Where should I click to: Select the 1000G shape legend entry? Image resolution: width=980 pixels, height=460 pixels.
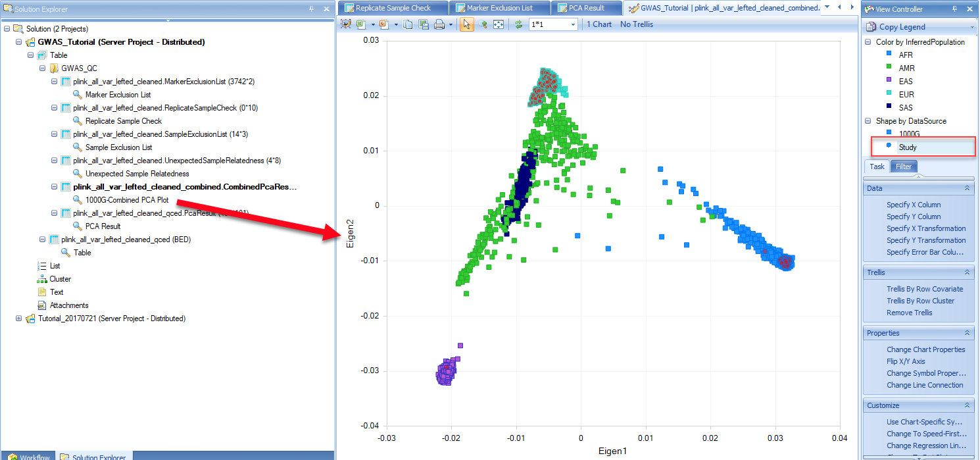[908, 134]
